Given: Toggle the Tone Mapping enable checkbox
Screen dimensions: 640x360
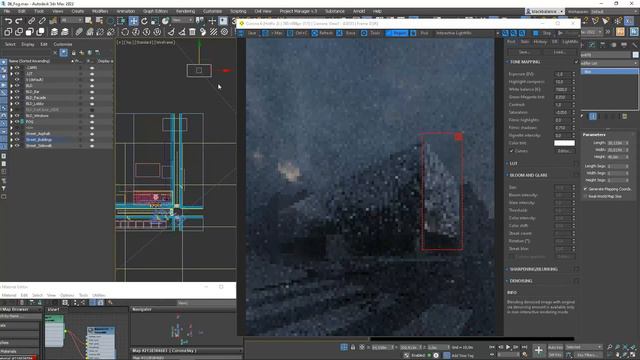Looking at the screenshot, I should [x=576, y=62].
